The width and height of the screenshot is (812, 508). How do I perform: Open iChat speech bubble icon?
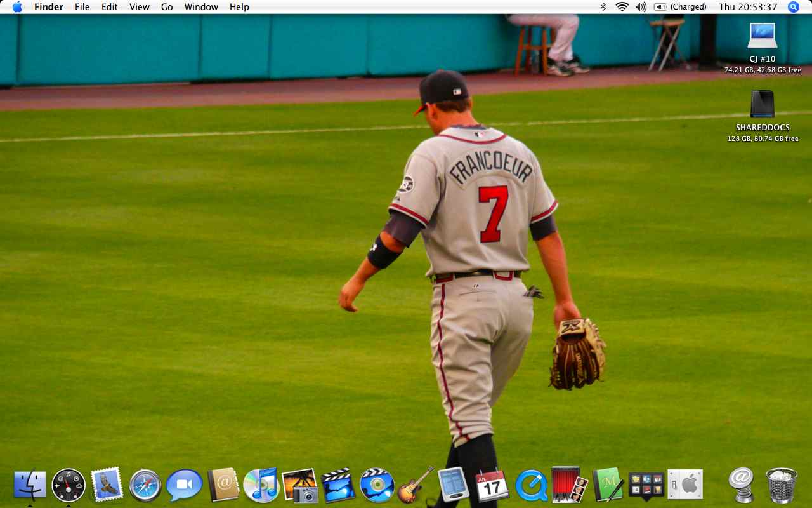click(184, 485)
